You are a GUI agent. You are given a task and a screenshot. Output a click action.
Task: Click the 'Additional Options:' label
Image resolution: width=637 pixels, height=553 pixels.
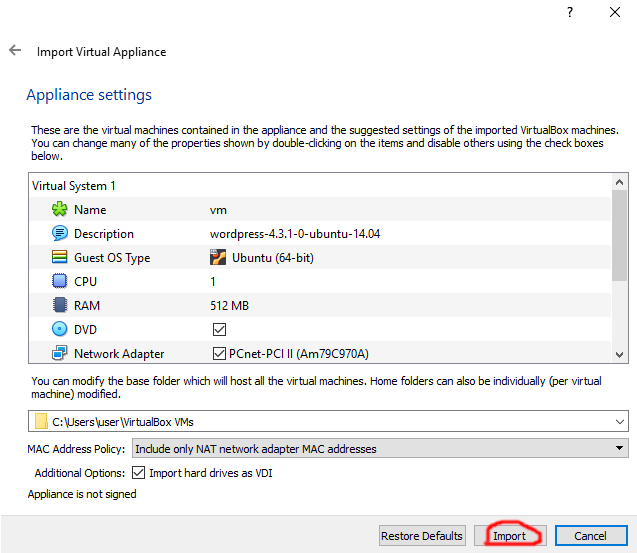pyautogui.click(x=80, y=473)
